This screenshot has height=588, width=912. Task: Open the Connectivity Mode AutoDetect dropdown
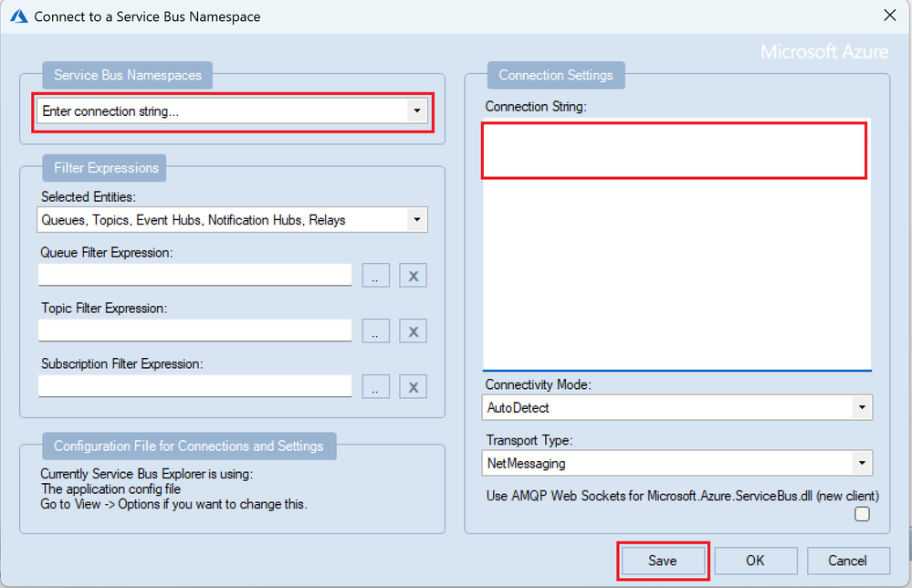(x=677, y=408)
